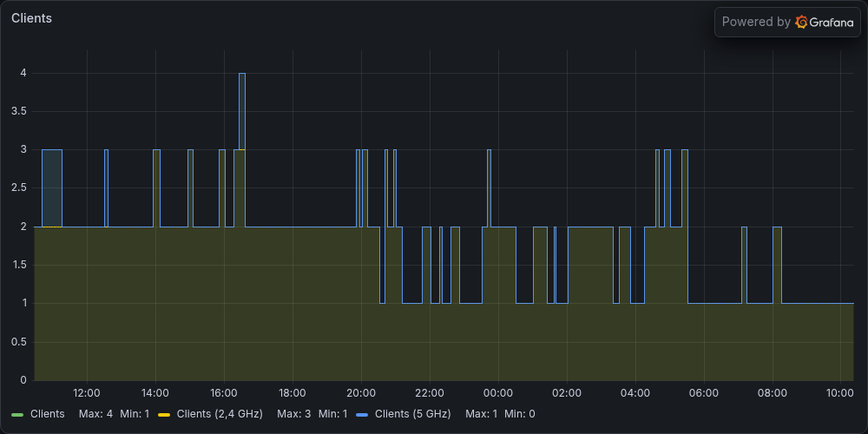Click the spike reaching 4 clients

click(x=242, y=111)
